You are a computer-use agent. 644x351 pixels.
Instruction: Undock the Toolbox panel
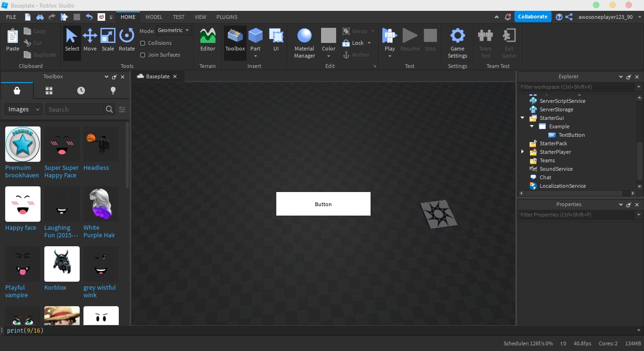pos(114,77)
